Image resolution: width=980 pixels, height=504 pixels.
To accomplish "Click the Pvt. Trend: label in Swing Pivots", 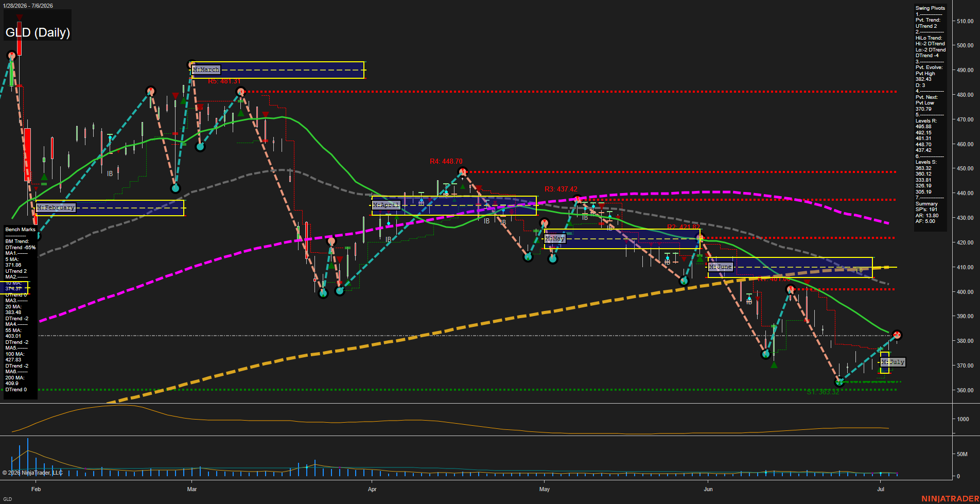I will (x=928, y=20).
